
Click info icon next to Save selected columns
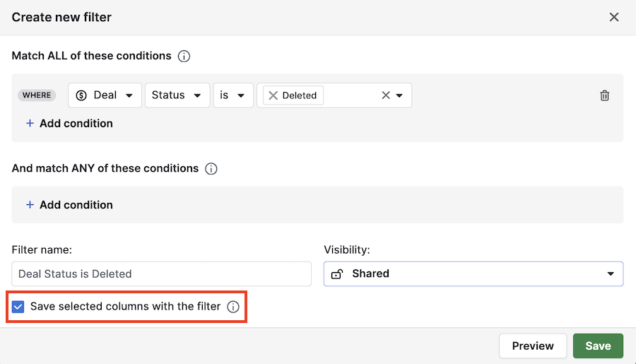point(232,307)
